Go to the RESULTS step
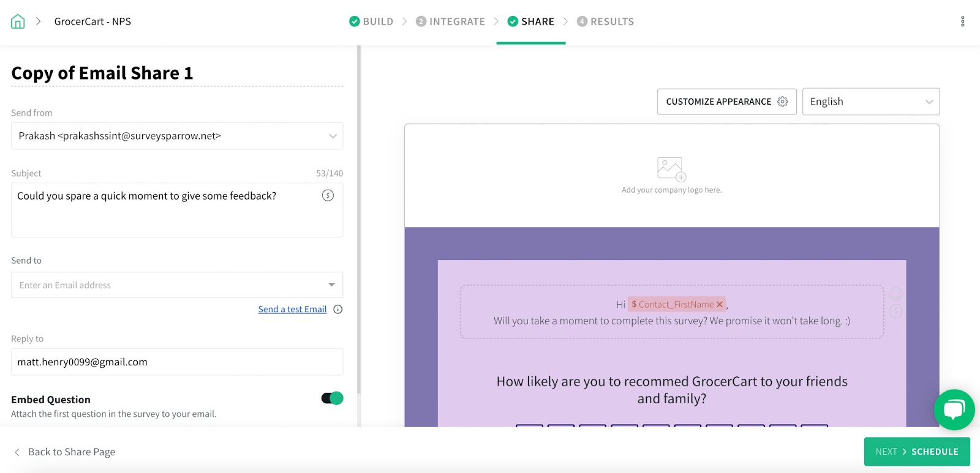980x473 pixels. [x=605, y=21]
